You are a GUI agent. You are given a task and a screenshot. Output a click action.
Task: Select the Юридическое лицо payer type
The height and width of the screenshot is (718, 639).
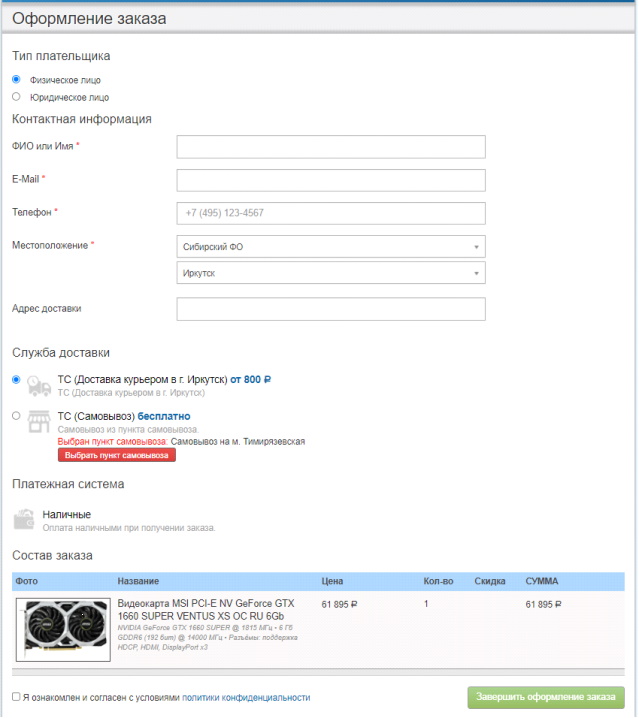[x=16, y=97]
